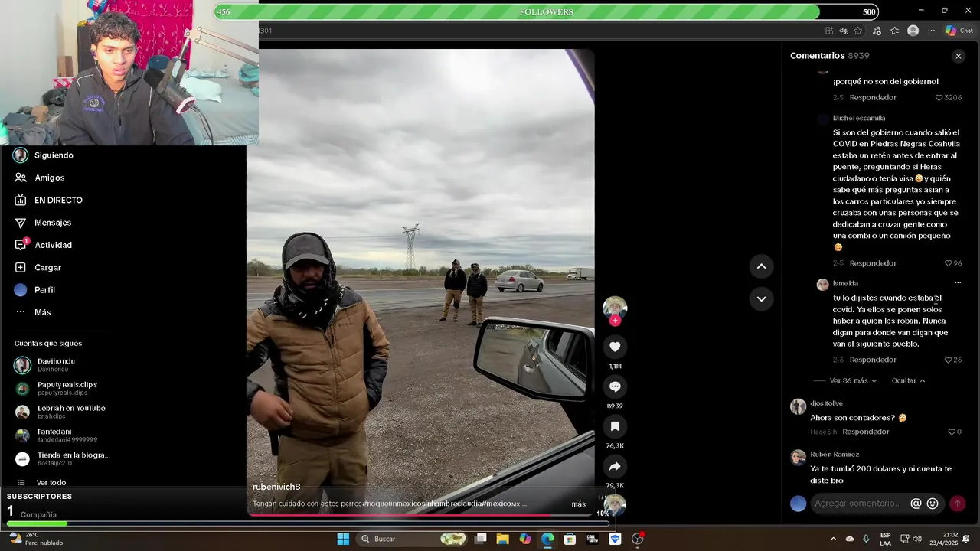Open the Davihondu followed account

pos(56,365)
